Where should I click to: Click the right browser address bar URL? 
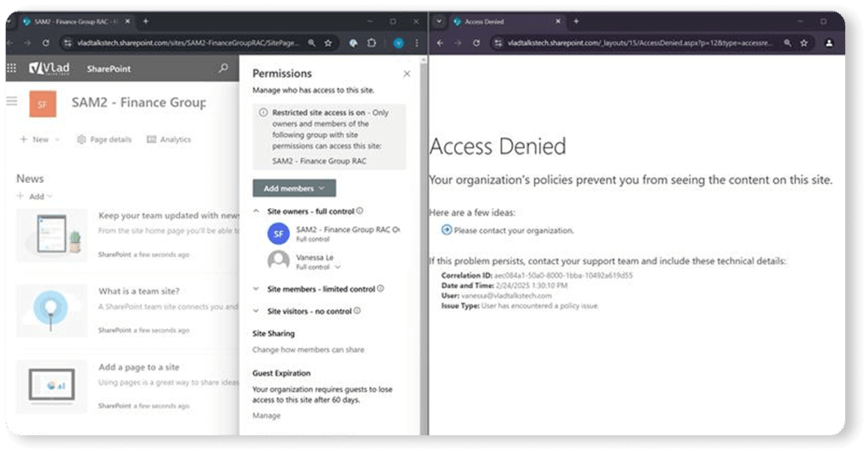pyautogui.click(x=639, y=42)
